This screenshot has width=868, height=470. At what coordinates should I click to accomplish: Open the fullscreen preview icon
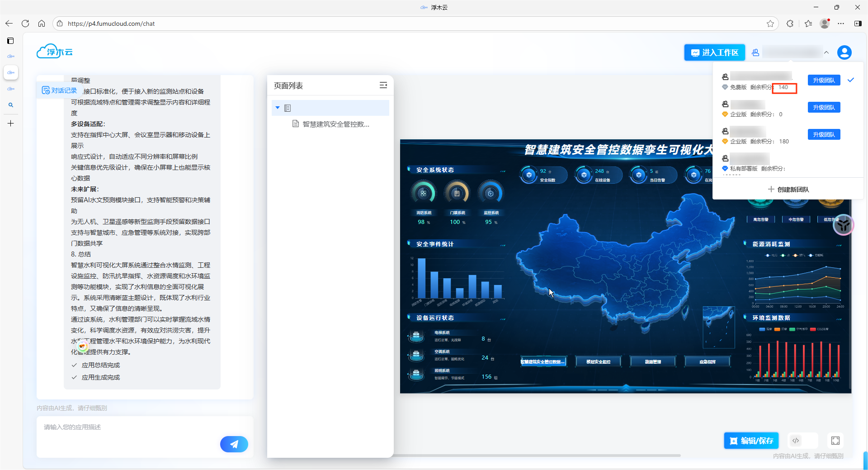(835, 441)
